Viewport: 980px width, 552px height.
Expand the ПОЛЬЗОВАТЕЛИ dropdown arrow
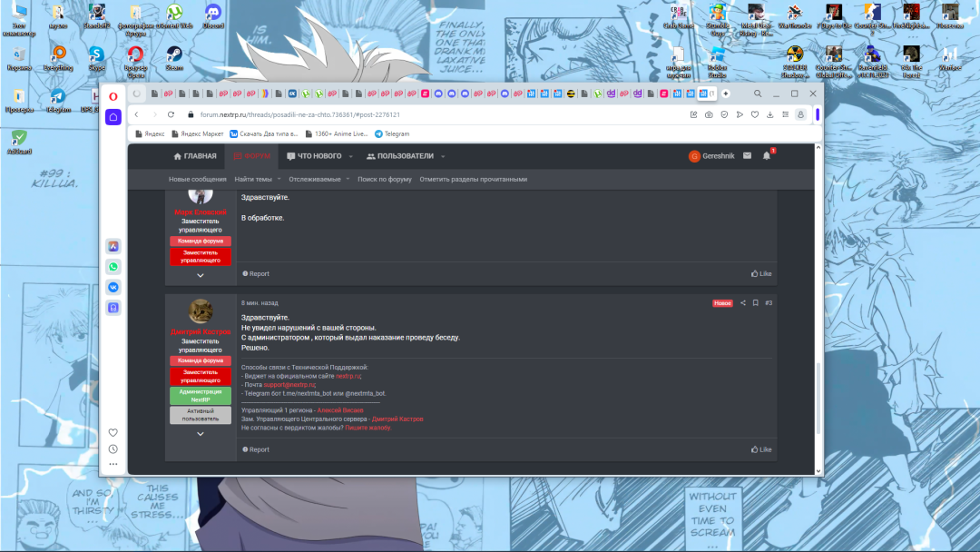(x=443, y=156)
